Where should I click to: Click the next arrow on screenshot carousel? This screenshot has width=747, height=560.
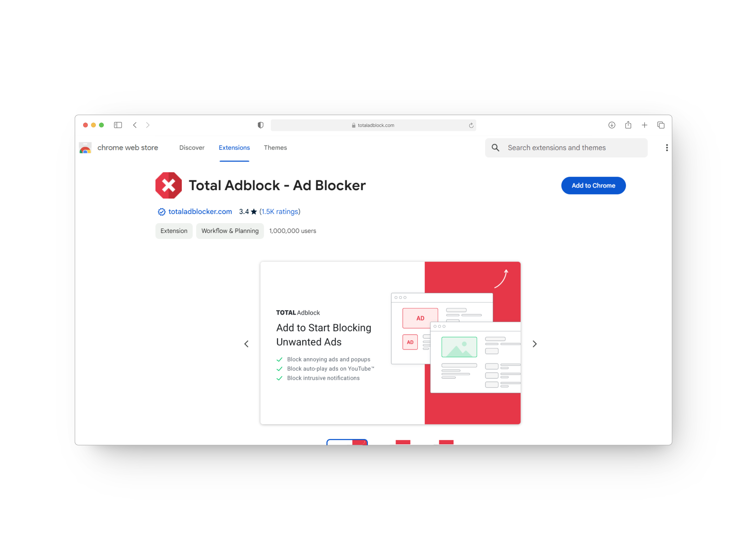[x=534, y=343]
